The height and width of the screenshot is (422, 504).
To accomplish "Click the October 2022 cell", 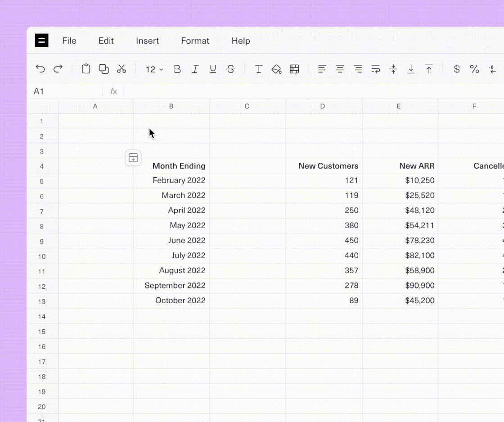I will click(171, 301).
